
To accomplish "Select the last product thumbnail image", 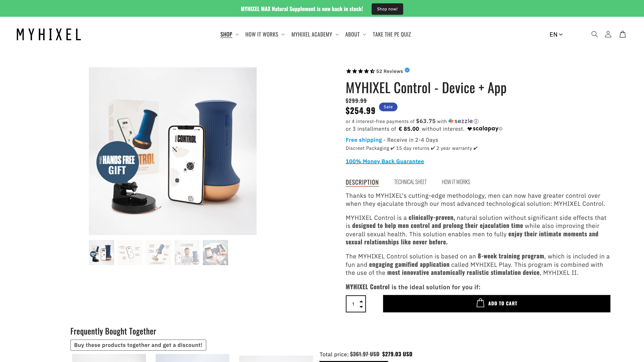I will click(x=216, y=253).
